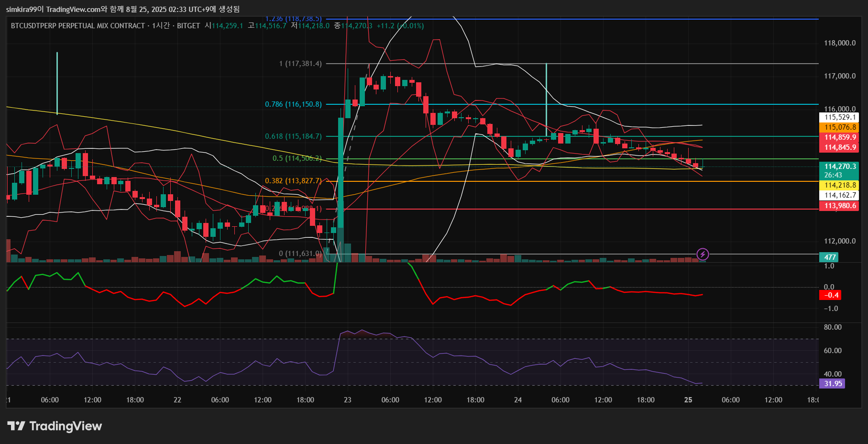Image resolution: width=868 pixels, height=444 pixels.
Task: Click date 23 on the time axis
Action: [x=348, y=400]
